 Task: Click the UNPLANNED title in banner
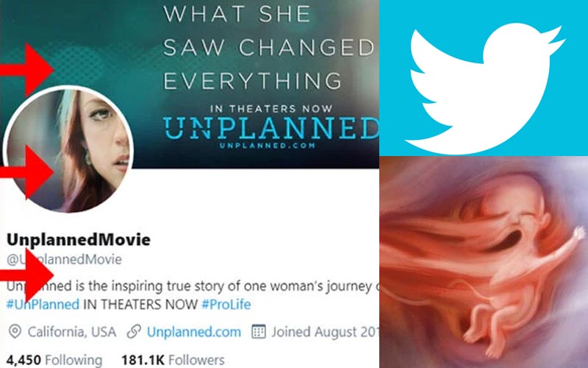[x=271, y=128]
